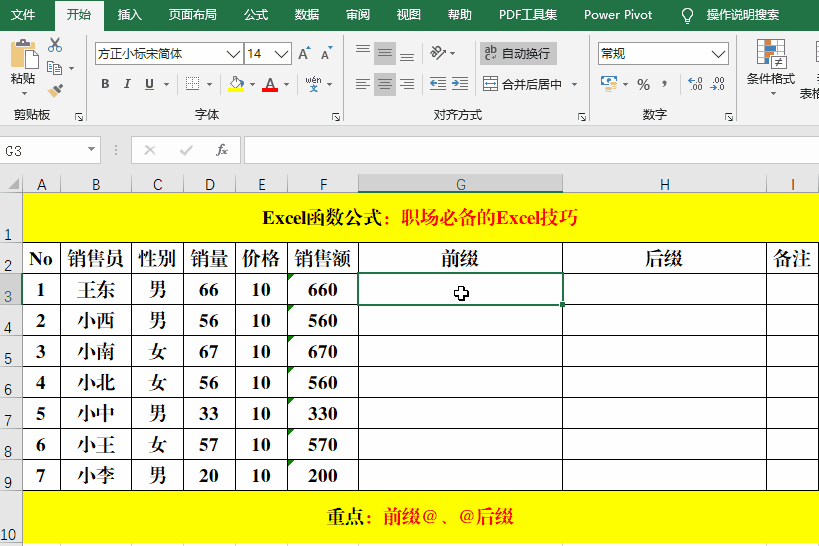The image size is (819, 546).
Task: Click the phonetic guide wén icon
Action: pos(313,84)
